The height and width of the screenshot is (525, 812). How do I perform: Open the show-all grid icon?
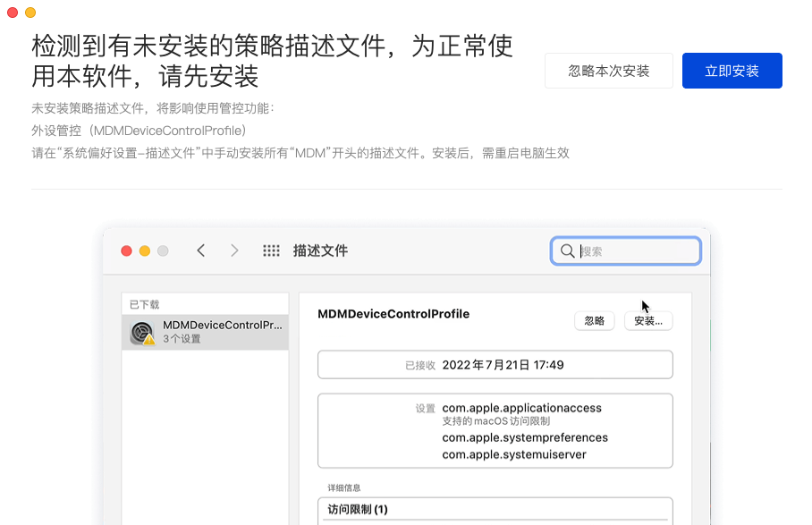(271, 250)
